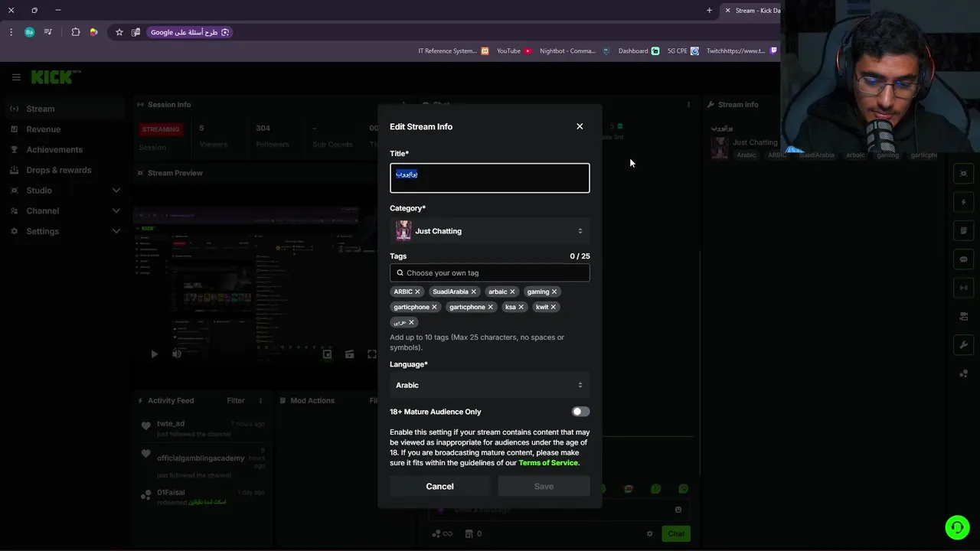Click the Google Lens search chip
980x551 pixels.
pos(189,32)
